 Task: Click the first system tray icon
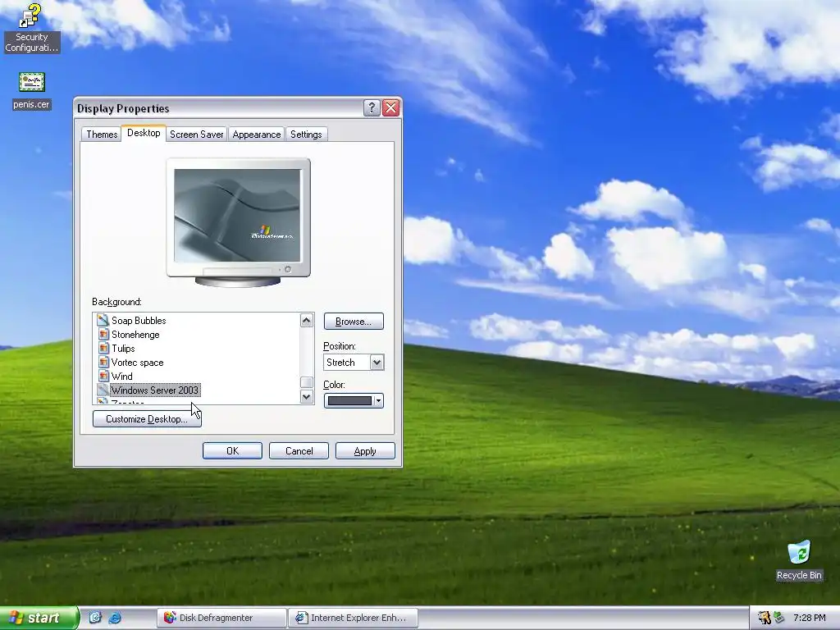pyautogui.click(x=764, y=618)
